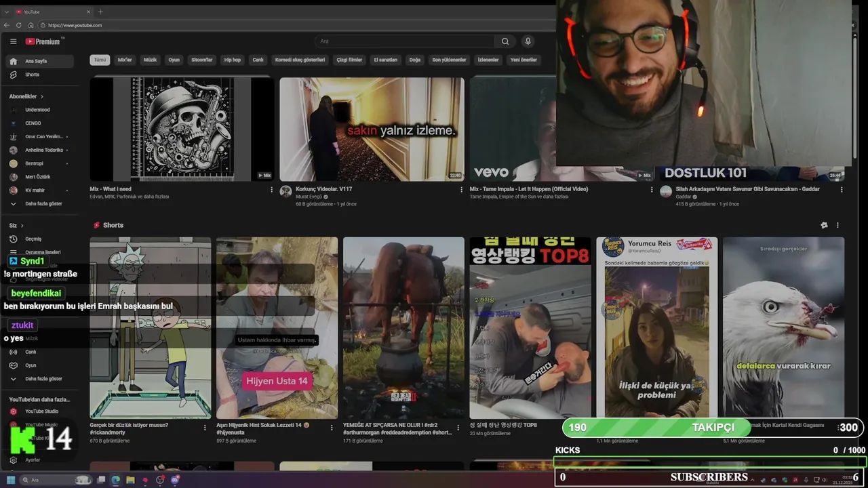Open Rick and Morty short thumbnail

pos(151,327)
